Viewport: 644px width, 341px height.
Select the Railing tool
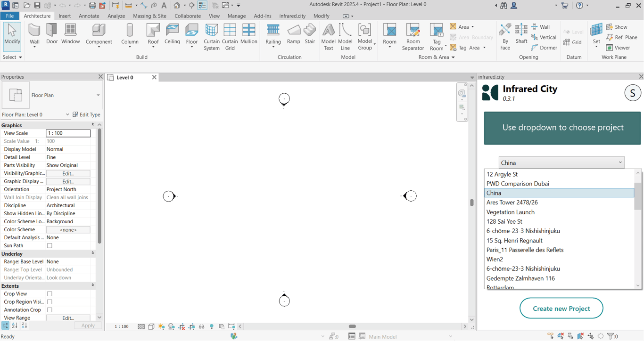pos(273,35)
